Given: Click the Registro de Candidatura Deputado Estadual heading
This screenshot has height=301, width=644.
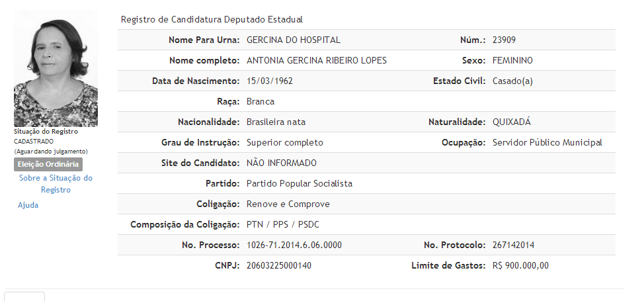Looking at the screenshot, I should coord(212,20).
